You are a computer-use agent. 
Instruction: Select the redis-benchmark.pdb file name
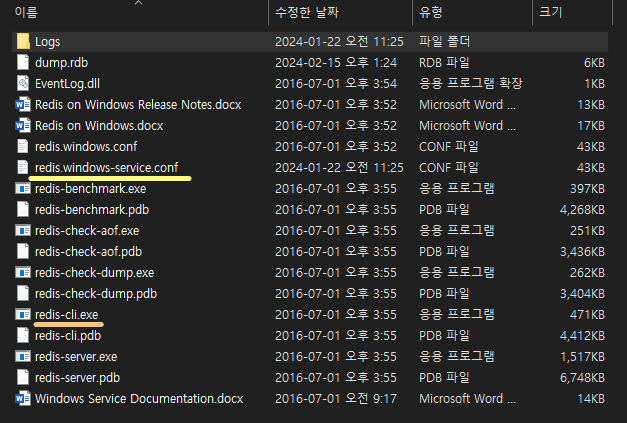pyautogui.click(x=92, y=210)
